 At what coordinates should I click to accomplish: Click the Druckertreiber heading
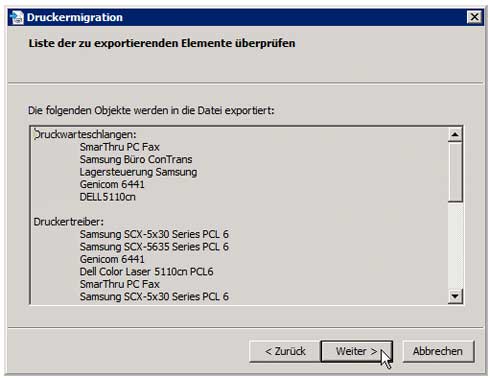coord(69,222)
